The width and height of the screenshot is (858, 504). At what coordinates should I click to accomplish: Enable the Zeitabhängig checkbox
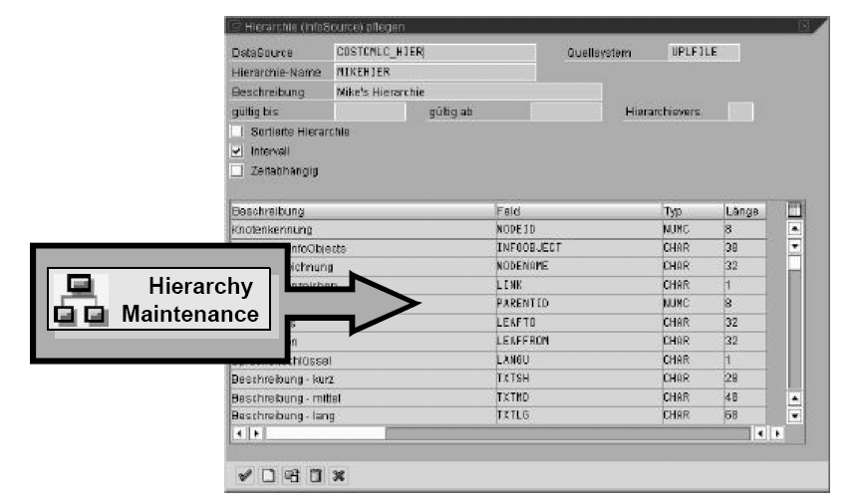click(236, 170)
